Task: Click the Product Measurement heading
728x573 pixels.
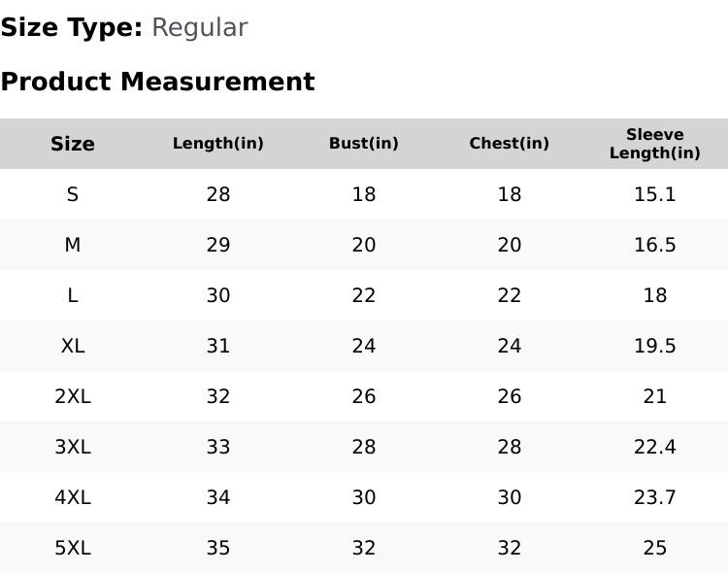Action: (157, 82)
